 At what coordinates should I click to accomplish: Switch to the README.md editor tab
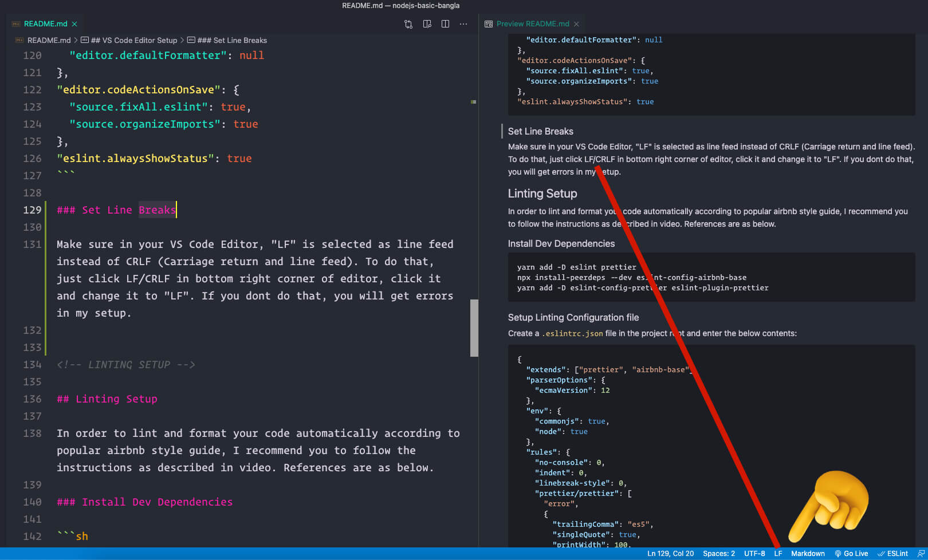tap(45, 24)
